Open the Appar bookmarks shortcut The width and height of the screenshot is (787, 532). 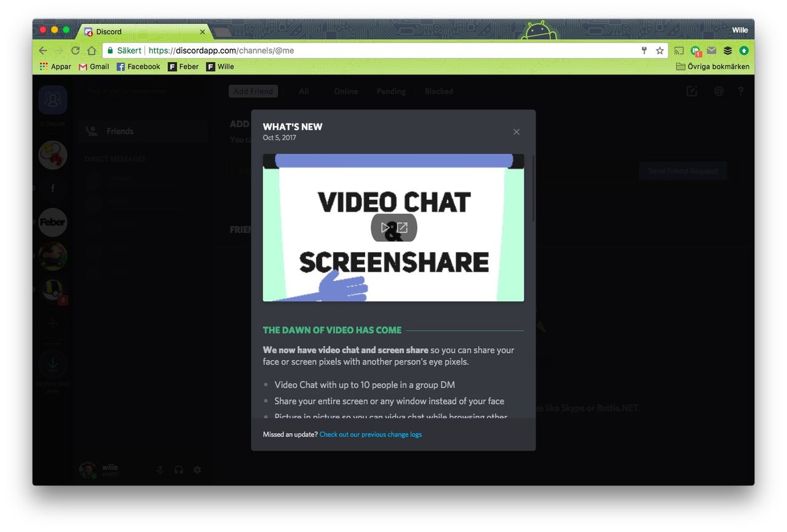(x=55, y=66)
